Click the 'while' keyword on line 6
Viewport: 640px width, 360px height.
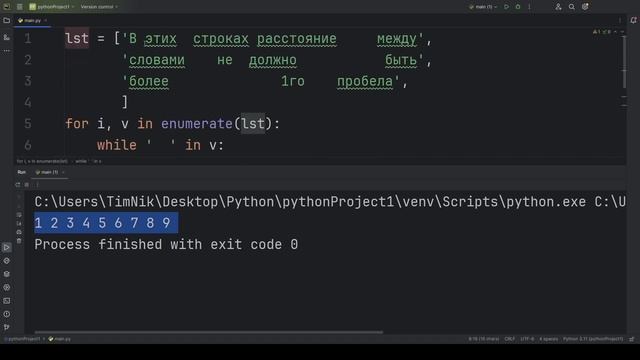(x=117, y=145)
